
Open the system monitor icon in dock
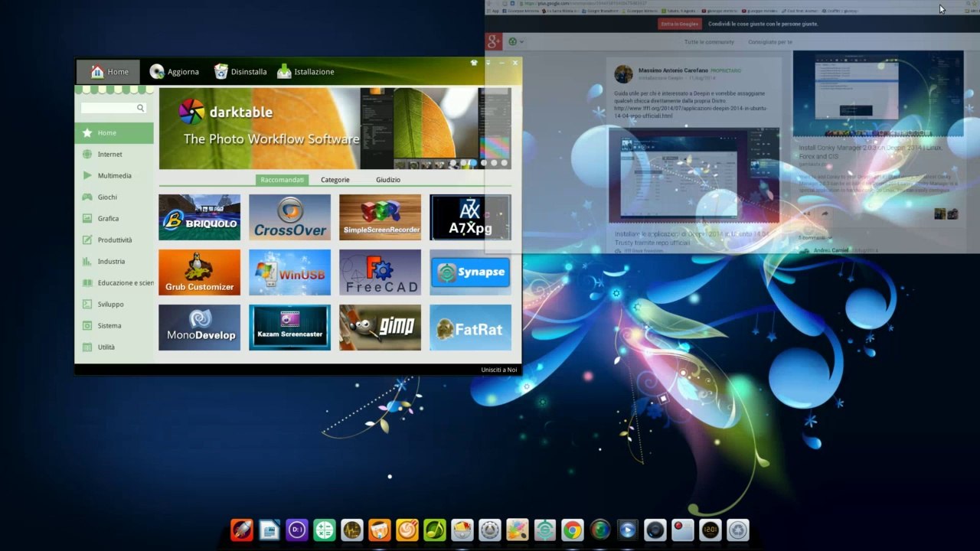(352, 530)
